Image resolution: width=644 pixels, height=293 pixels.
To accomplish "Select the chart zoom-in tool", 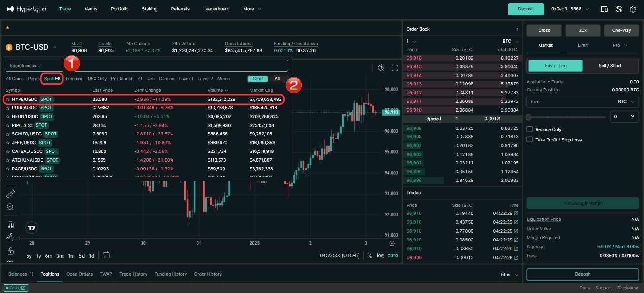I will coord(10,207).
